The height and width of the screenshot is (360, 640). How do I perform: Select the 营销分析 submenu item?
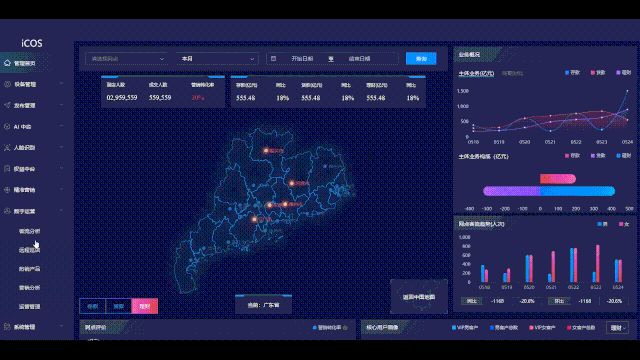tap(29, 287)
